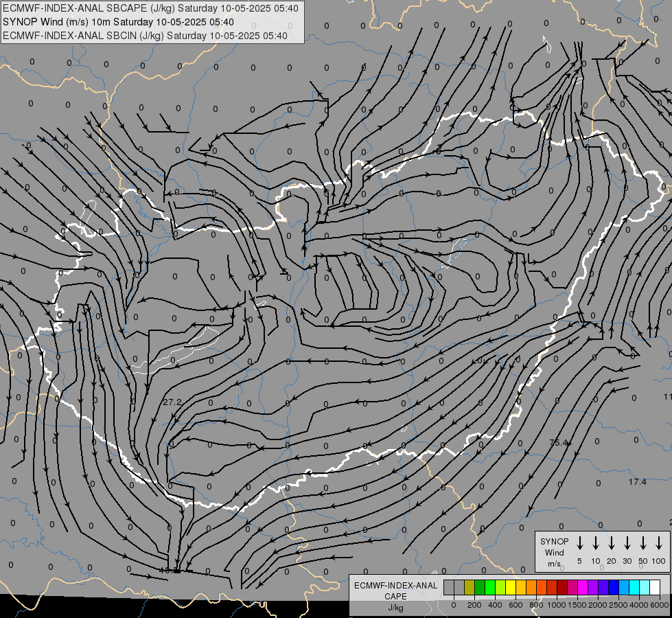Click the 10 m/s wind arrow in SYNOP legend

595,543
